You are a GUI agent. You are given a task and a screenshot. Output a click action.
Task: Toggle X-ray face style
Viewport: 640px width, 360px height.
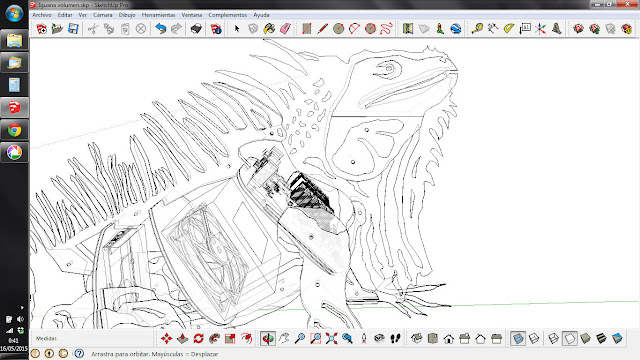518,338
